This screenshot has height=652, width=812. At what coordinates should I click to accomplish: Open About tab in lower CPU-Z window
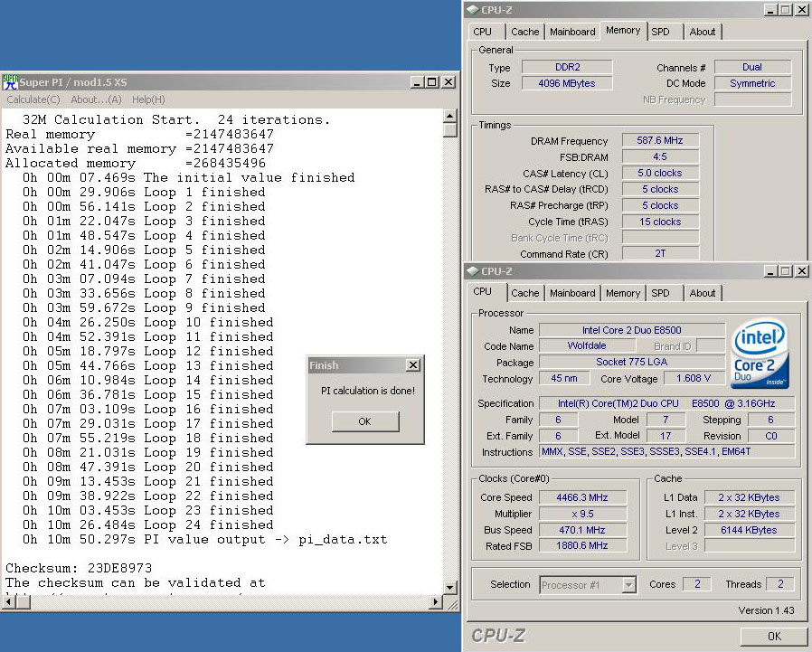[x=703, y=293]
